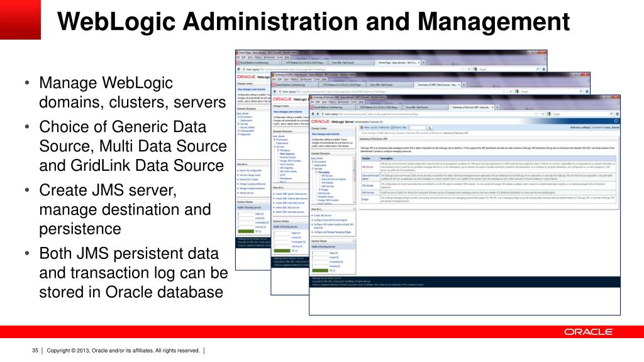Select JMS Modules in front window domain tree
This screenshot has height=362, width=644.
pyautogui.click(x=327, y=183)
